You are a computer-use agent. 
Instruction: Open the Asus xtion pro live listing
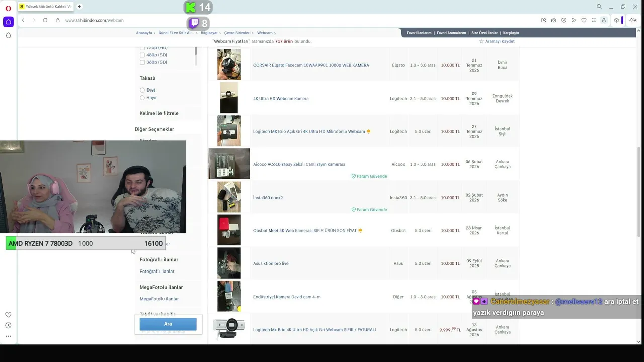271,264
